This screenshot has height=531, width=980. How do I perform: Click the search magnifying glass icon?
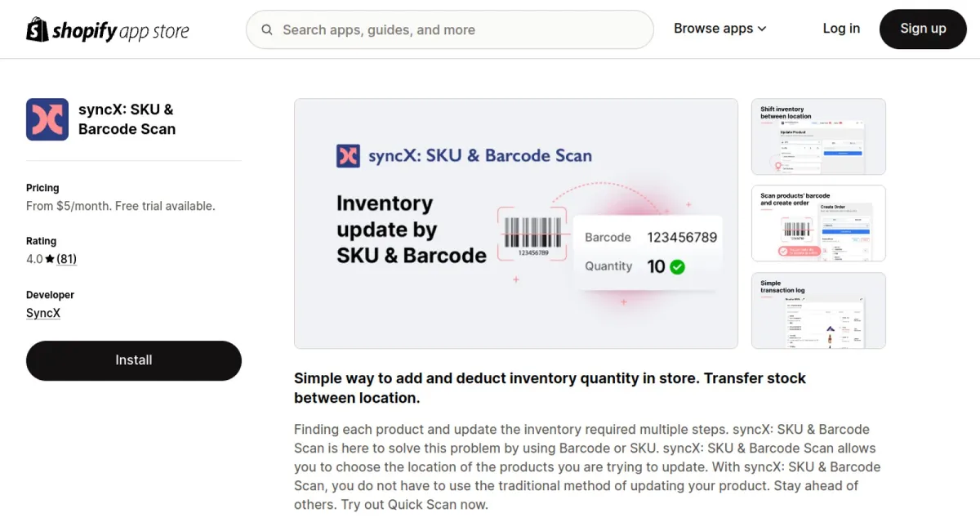[267, 29]
